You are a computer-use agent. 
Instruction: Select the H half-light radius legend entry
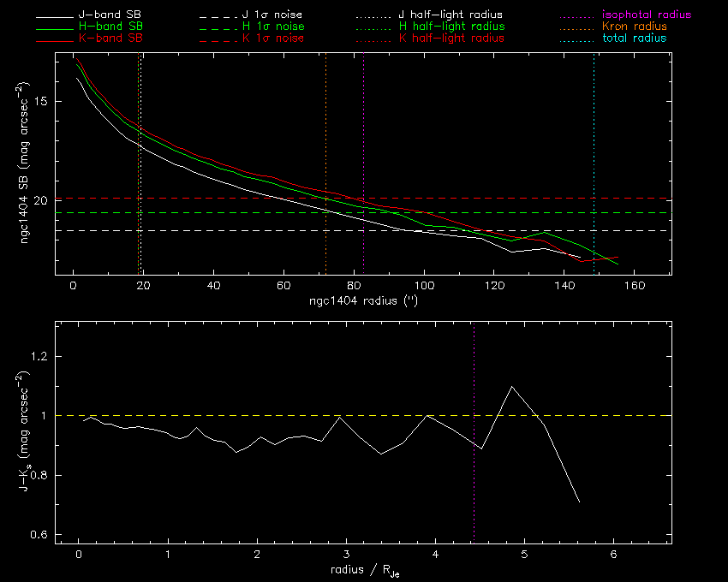[451, 27]
